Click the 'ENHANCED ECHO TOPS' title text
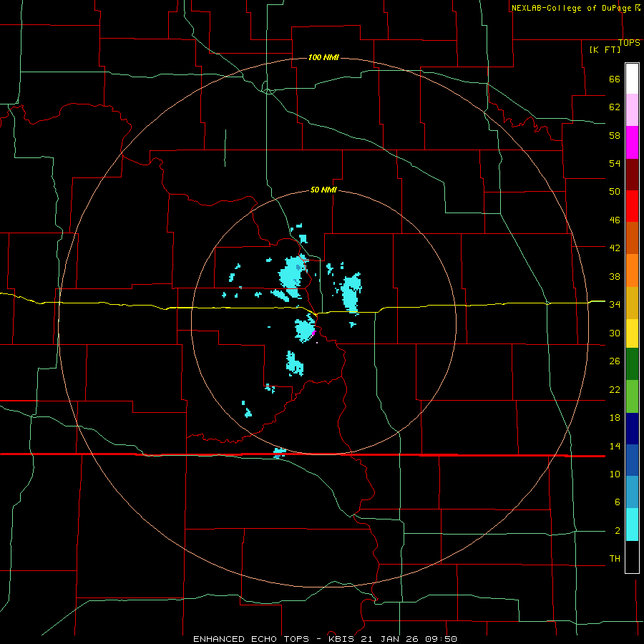The image size is (644, 644). (x=251, y=639)
